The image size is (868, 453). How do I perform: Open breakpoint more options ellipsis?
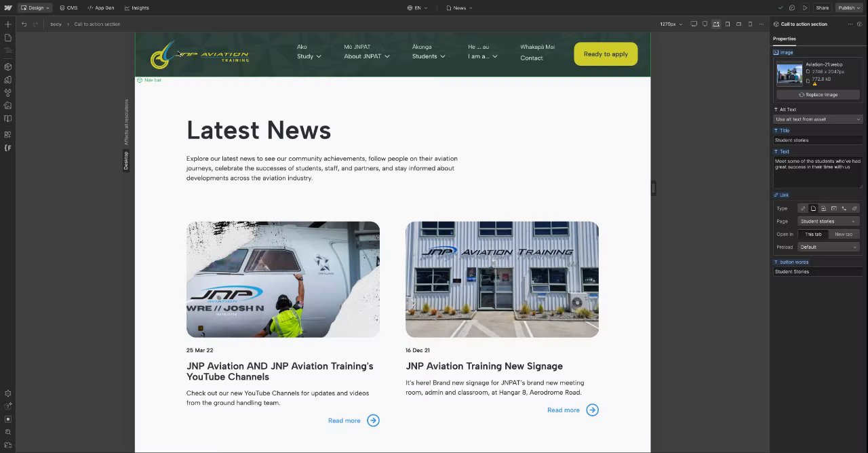coord(762,24)
